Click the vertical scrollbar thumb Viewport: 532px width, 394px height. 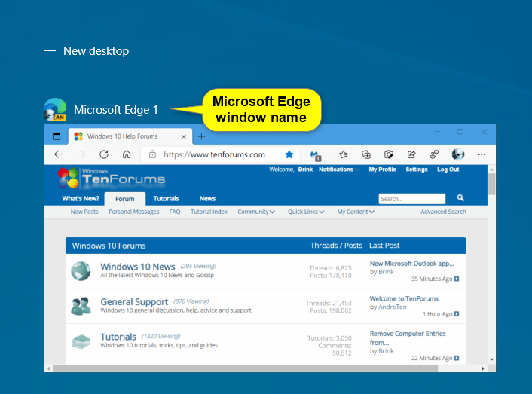491,185
